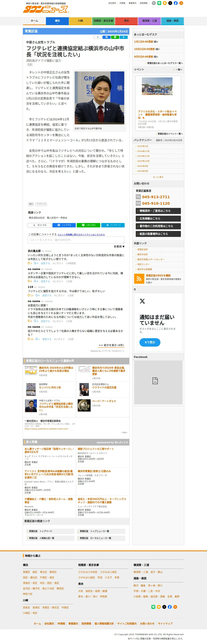Open replies count on the 11e6e4 comment
The height and width of the screenshot is (644, 207).
click(38, 339)
